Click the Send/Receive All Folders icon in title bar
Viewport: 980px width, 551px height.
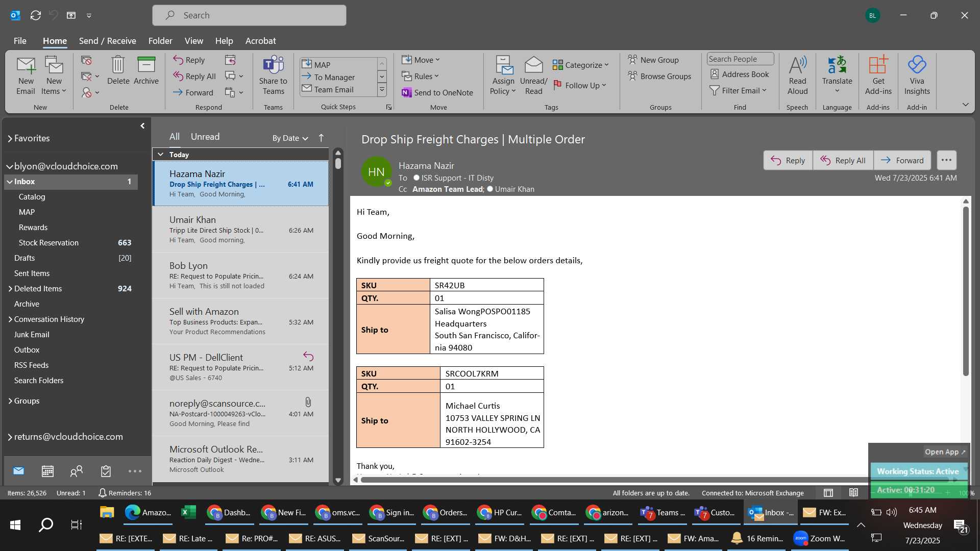click(x=36, y=15)
